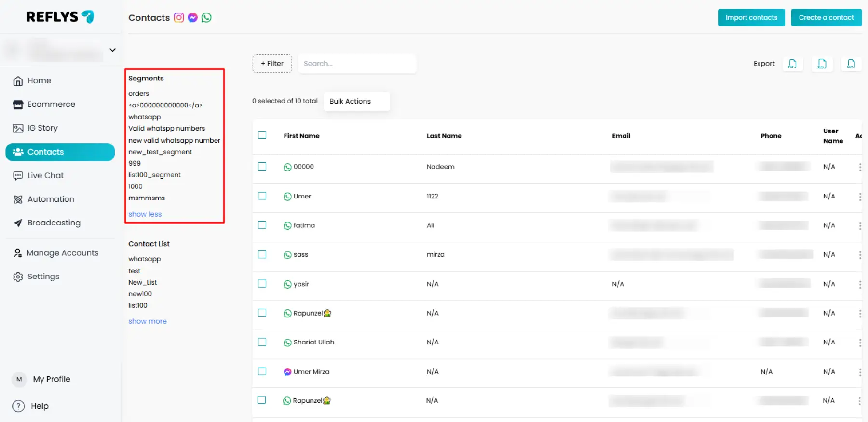Screen dimensions: 868x422
Task: Open row options for contact 00000
Action: tap(860, 167)
